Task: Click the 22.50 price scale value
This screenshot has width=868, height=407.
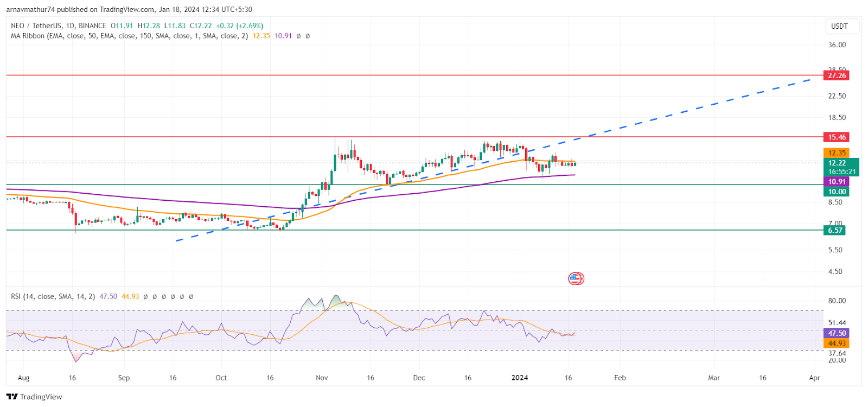Action: tap(837, 96)
